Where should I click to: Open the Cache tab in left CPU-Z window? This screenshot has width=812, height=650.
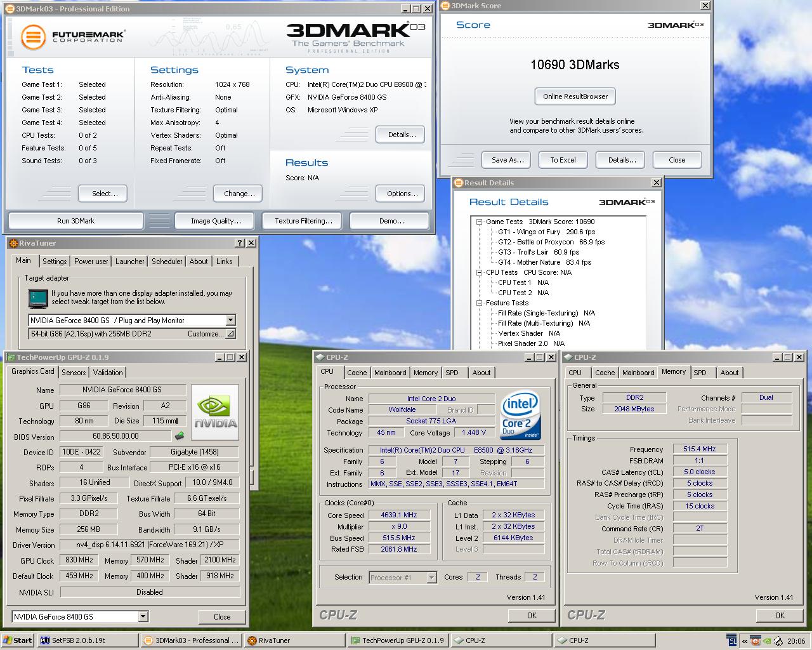pyautogui.click(x=357, y=373)
